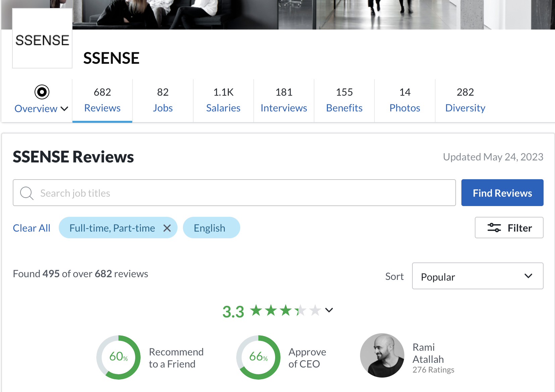Screen dimensions: 555x392
Task: Open the Filter button
Action: point(509,228)
